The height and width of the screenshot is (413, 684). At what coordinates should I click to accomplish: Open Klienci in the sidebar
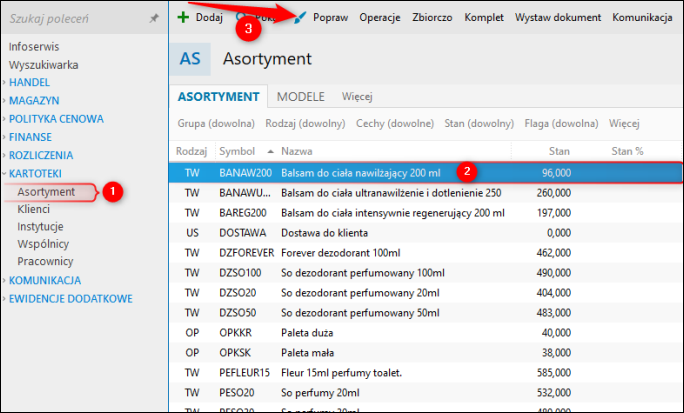pos(34,209)
